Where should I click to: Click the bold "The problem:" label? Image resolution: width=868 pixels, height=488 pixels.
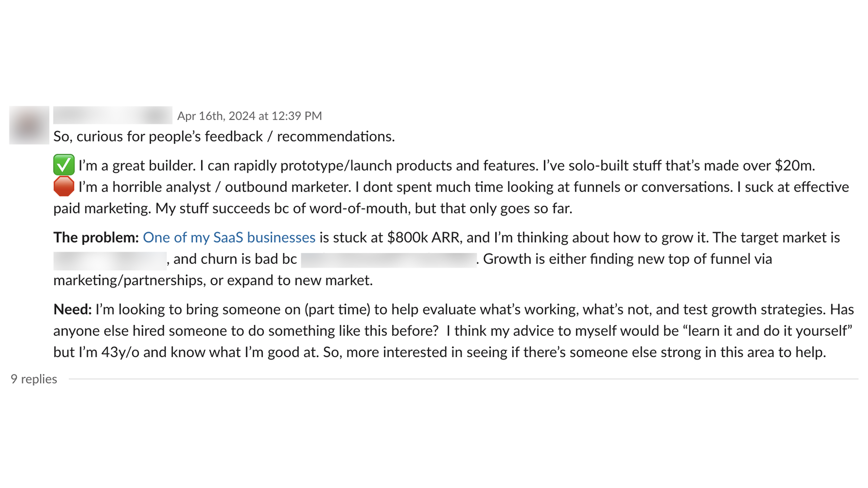pyautogui.click(x=96, y=238)
